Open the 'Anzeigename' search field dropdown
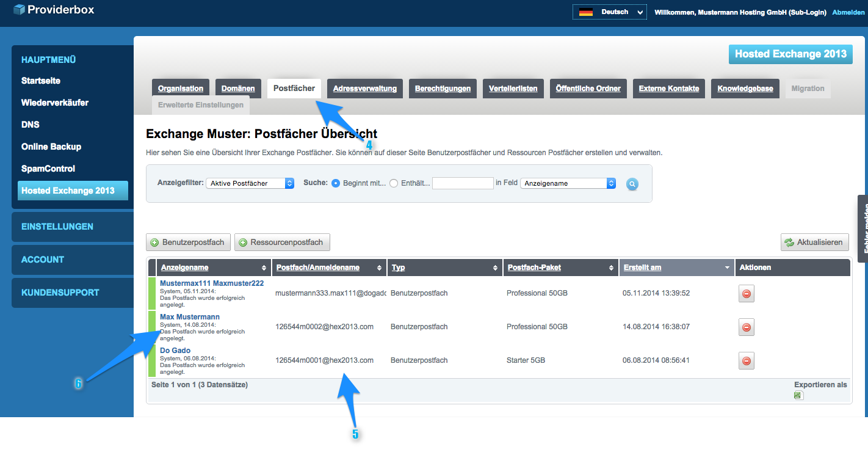Screen dimensions: 868x452 pos(568,183)
